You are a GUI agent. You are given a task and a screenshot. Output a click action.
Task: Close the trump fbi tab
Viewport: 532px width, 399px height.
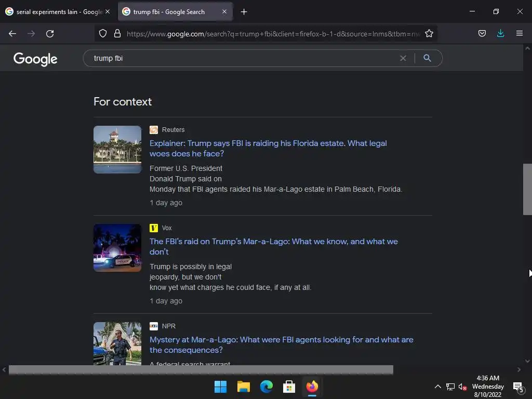pyautogui.click(x=224, y=11)
